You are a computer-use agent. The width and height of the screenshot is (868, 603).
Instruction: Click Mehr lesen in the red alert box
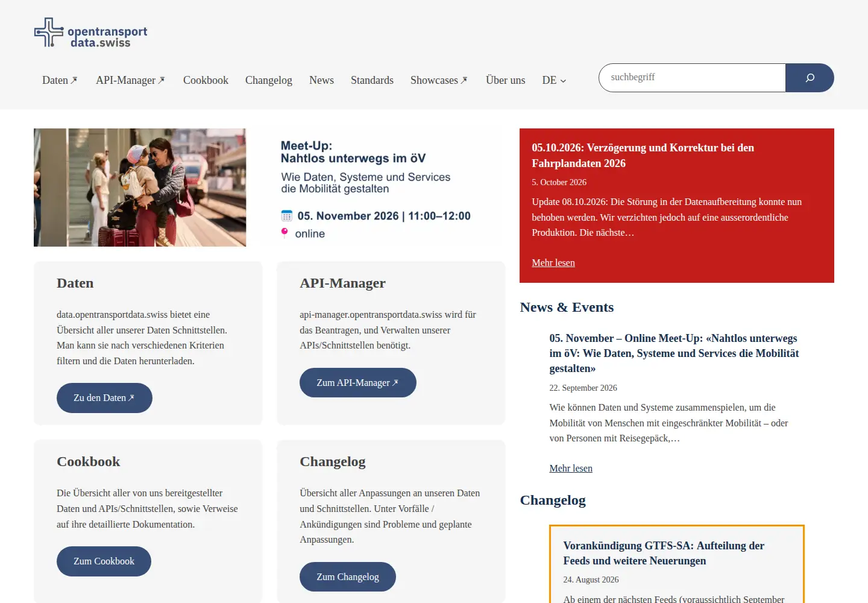(x=553, y=263)
